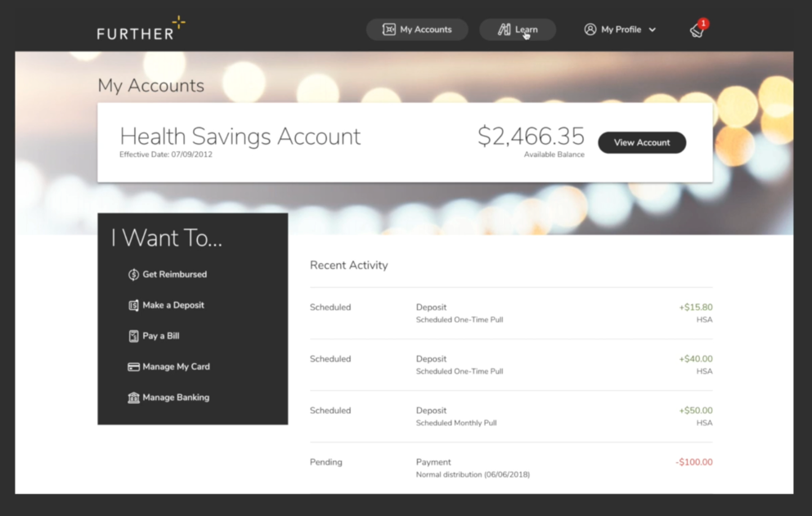Open the My Accounts tab
This screenshot has height=516, width=812.
pos(417,29)
